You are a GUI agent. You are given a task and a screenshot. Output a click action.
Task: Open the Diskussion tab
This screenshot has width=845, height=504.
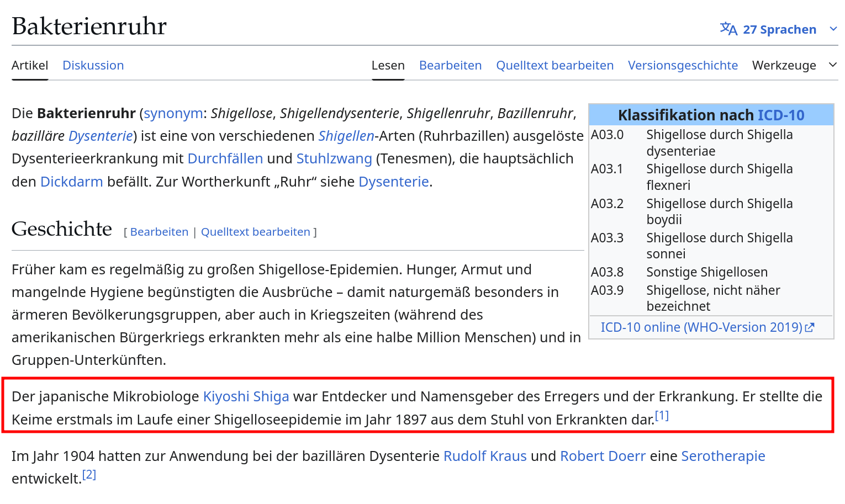tap(93, 65)
